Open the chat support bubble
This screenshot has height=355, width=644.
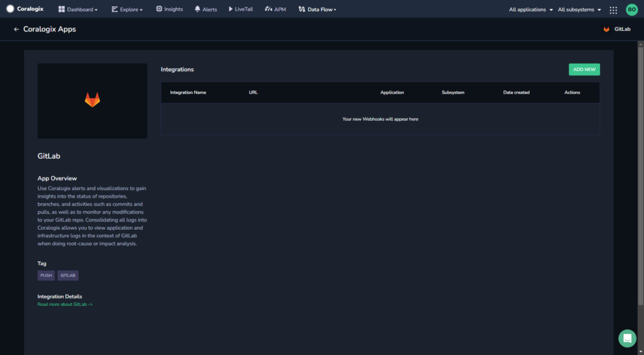click(x=627, y=338)
